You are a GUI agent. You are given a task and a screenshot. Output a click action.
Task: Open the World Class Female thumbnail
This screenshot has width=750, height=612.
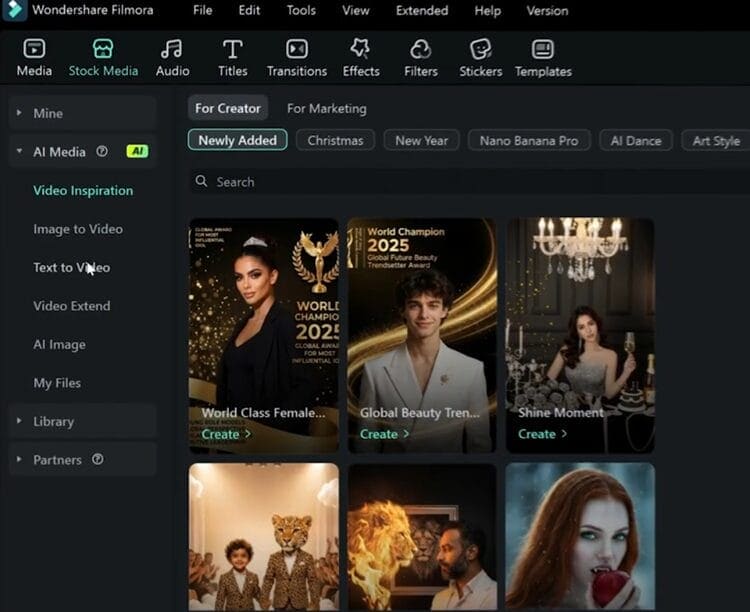click(x=264, y=335)
